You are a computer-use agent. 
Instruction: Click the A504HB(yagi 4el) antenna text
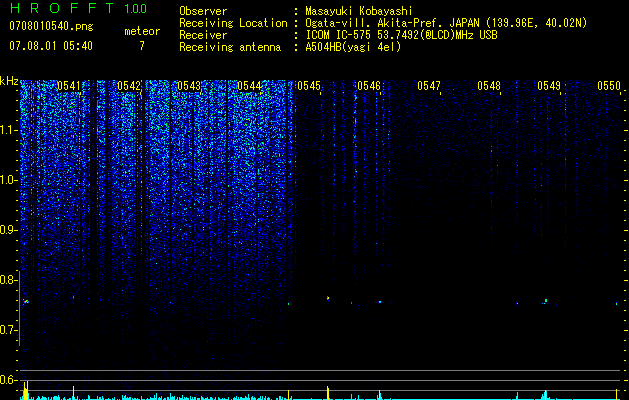(x=353, y=47)
